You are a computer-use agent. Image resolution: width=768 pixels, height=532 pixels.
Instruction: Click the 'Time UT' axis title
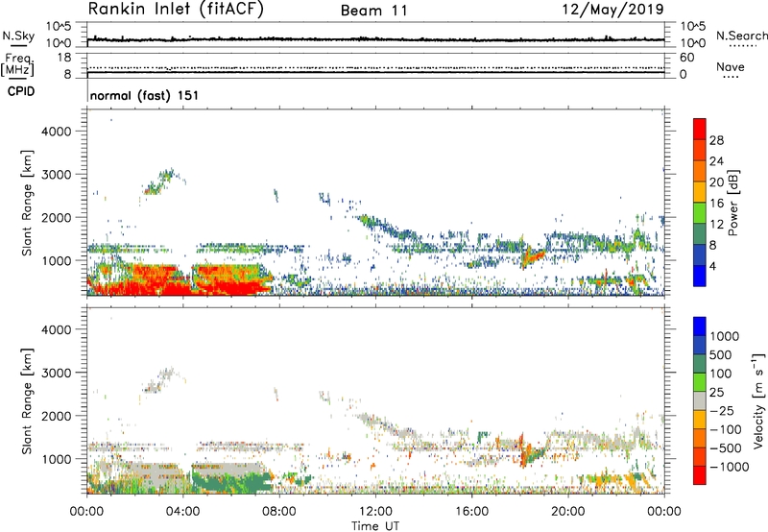point(375,526)
